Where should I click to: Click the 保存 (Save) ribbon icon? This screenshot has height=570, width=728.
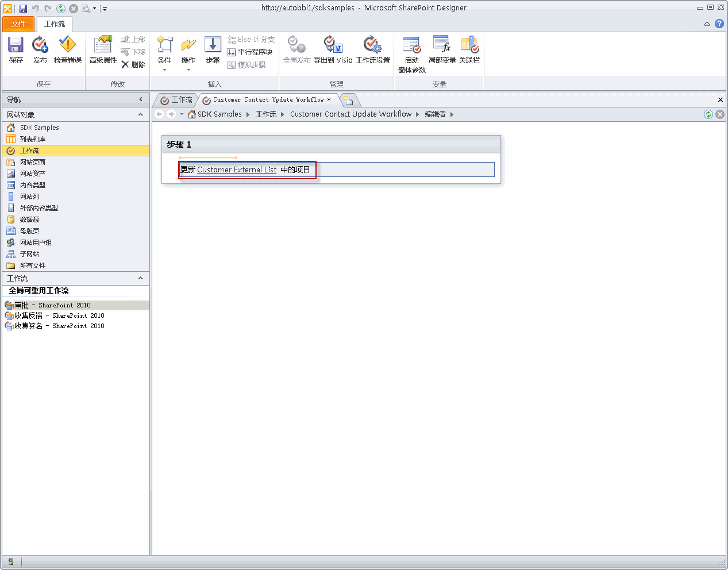click(16, 50)
